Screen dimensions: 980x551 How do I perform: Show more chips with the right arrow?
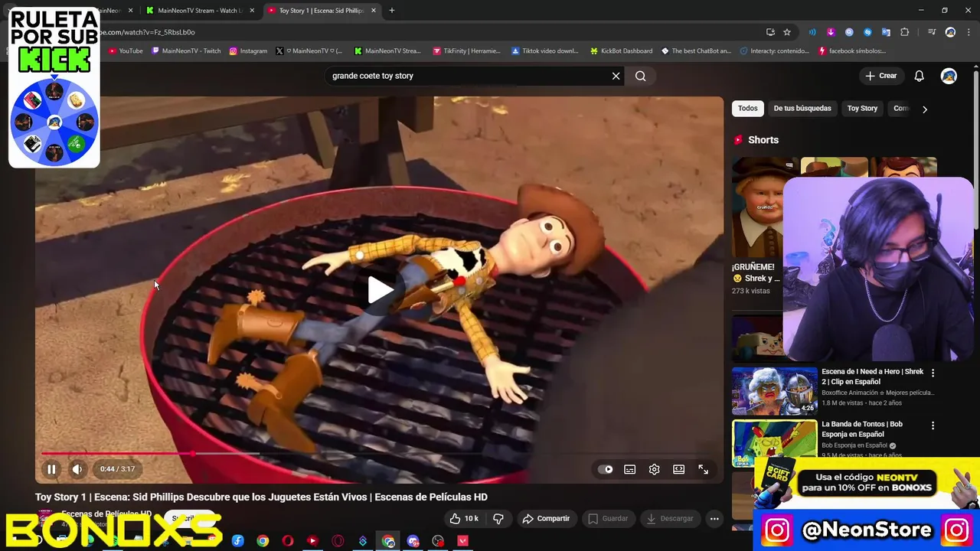[924, 109]
